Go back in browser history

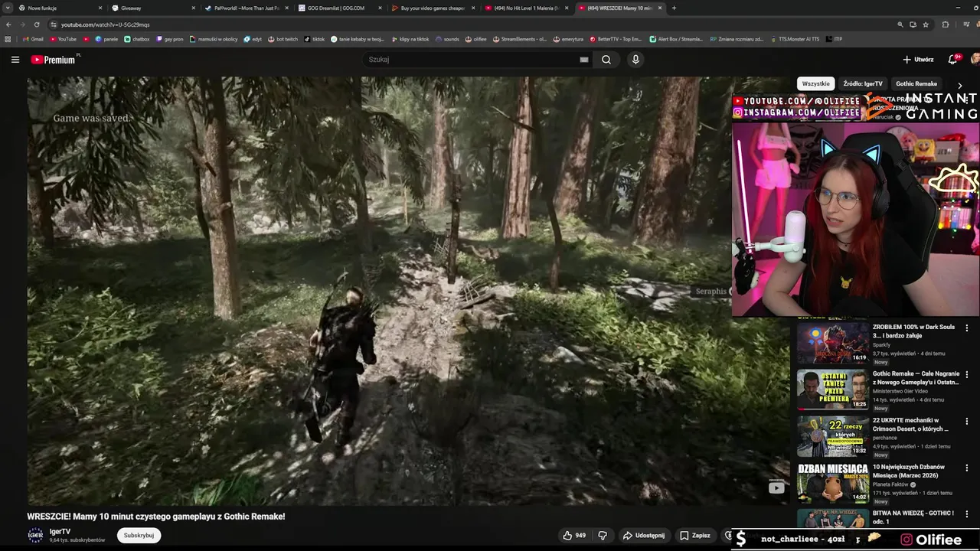coord(8,24)
